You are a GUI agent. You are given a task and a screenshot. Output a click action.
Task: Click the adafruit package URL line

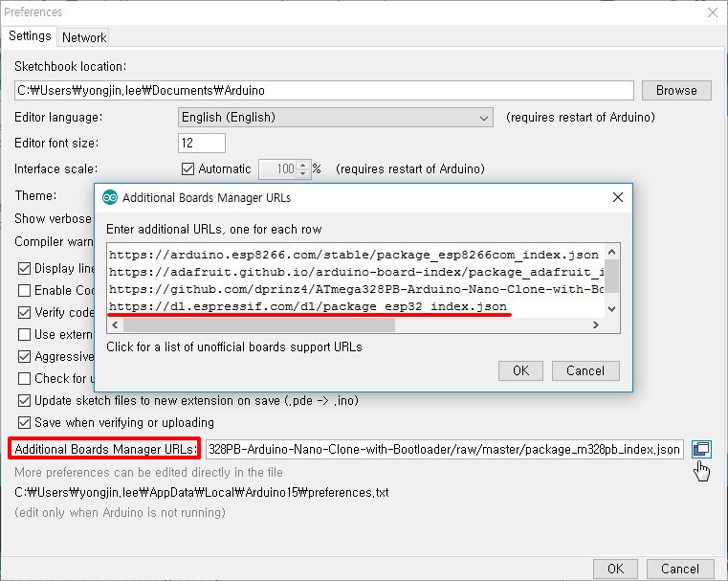click(x=356, y=272)
